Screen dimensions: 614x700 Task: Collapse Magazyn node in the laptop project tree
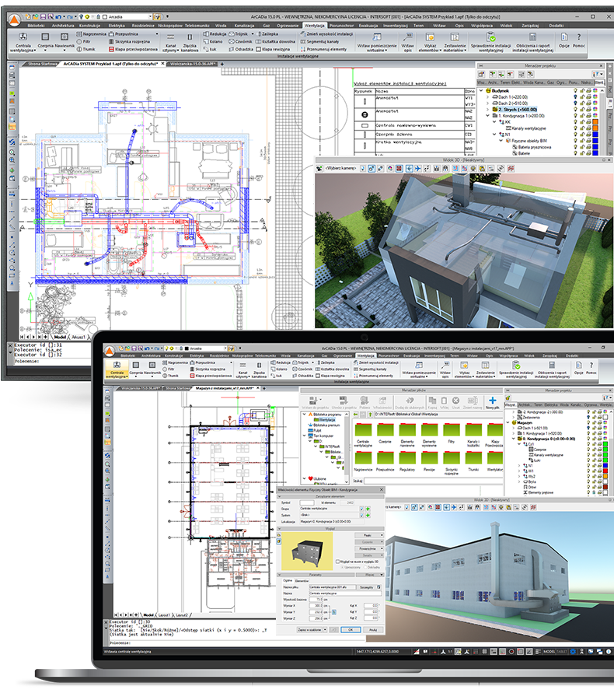coord(508,422)
